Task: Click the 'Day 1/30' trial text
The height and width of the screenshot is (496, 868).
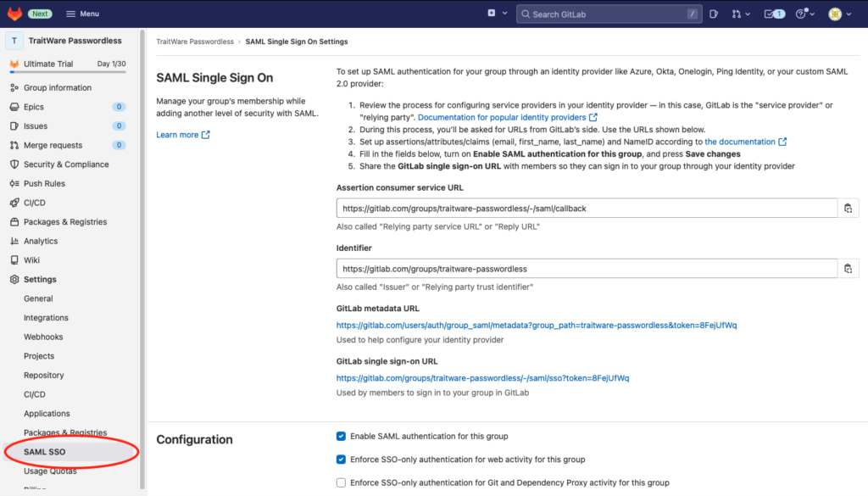Action: (x=111, y=64)
